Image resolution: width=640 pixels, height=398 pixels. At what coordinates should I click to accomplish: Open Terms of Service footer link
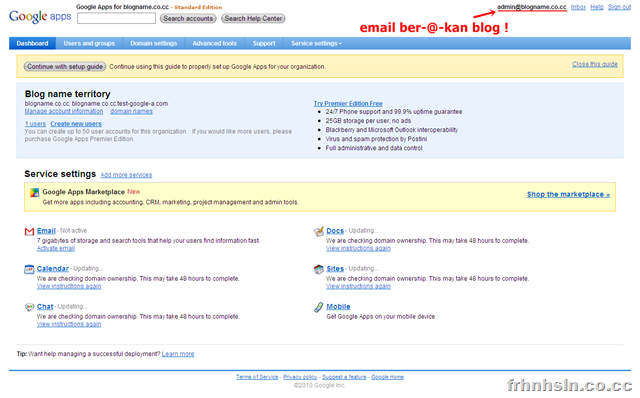point(257,377)
